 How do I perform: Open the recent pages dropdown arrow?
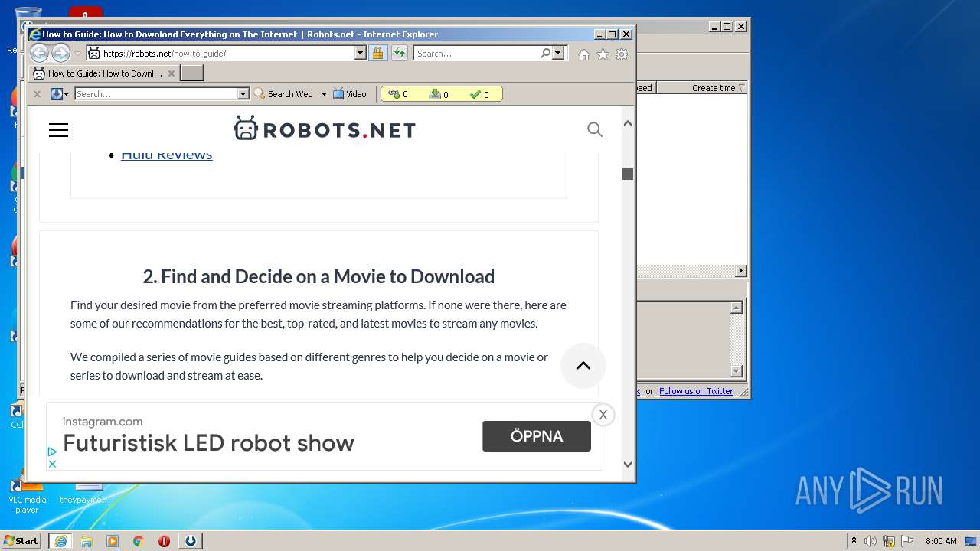[x=77, y=54]
